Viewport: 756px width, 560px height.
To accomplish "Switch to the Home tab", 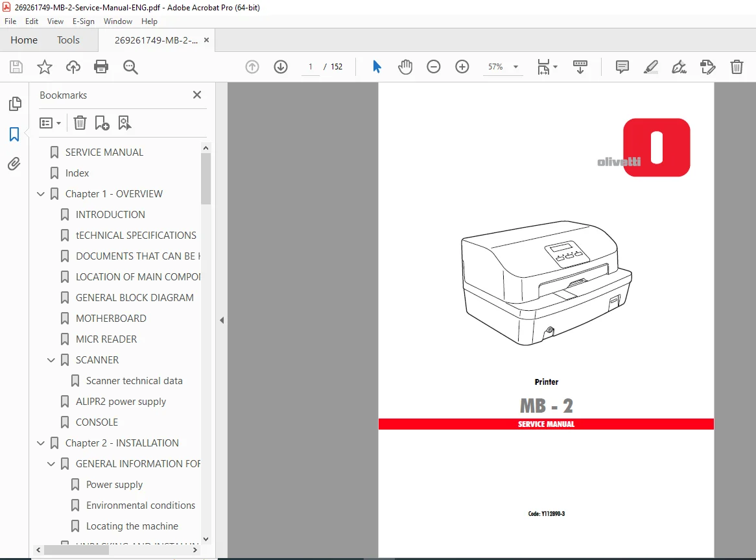I will coord(24,40).
